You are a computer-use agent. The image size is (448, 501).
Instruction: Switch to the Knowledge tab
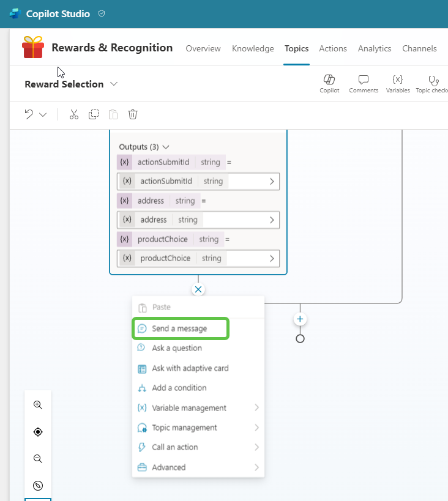click(253, 48)
